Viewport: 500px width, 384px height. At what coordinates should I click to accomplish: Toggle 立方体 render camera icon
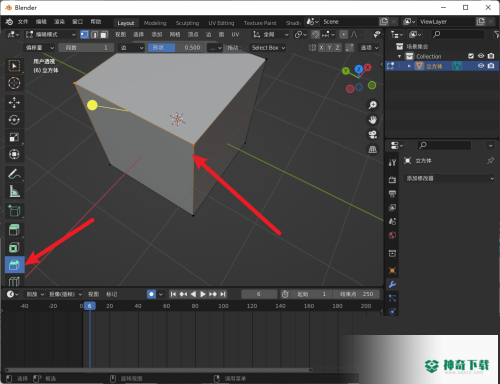491,66
